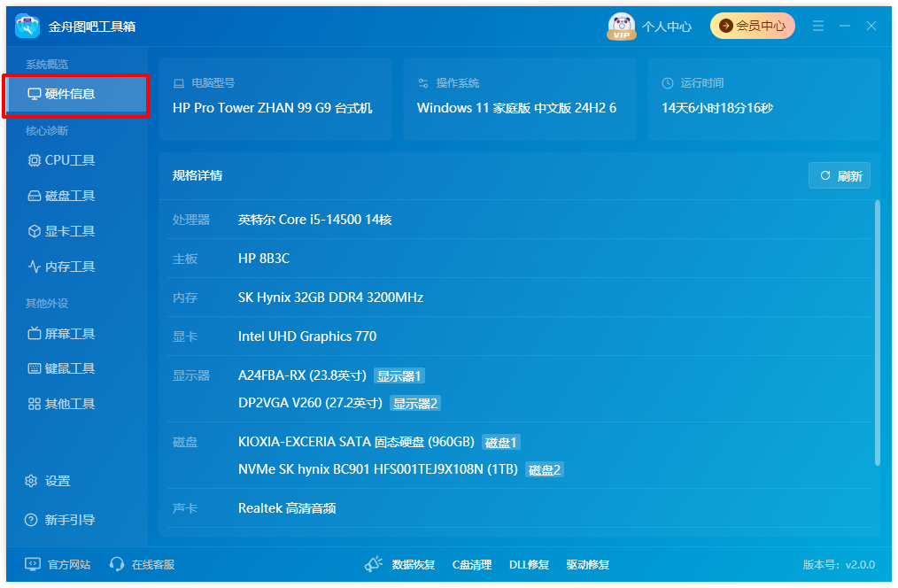This screenshot has height=588, width=898.
Task: Click the 运行时间 uptime card
Action: [x=764, y=99]
